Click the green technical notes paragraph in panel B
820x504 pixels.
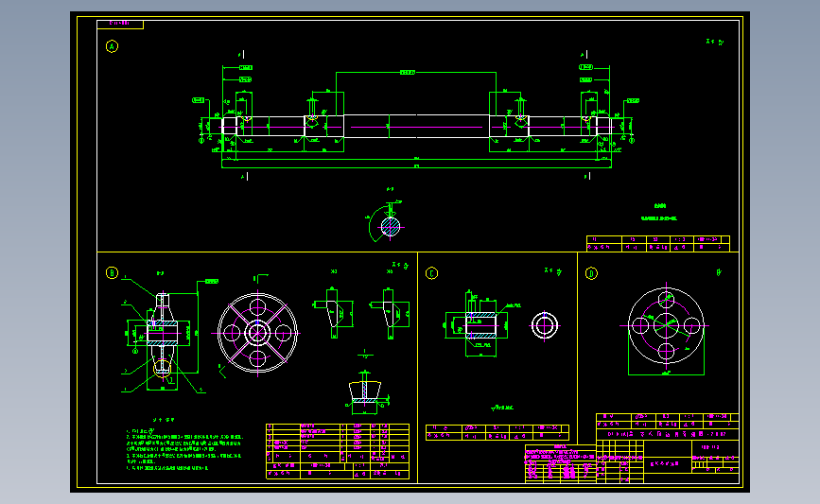coord(184,449)
